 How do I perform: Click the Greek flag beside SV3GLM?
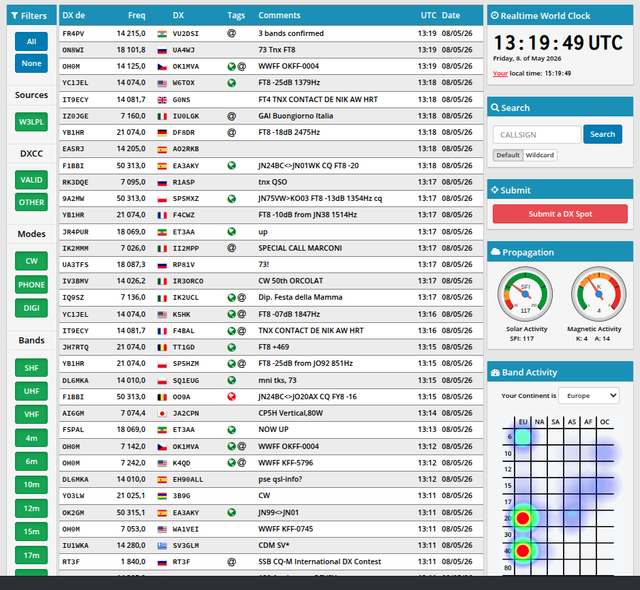tap(162, 546)
